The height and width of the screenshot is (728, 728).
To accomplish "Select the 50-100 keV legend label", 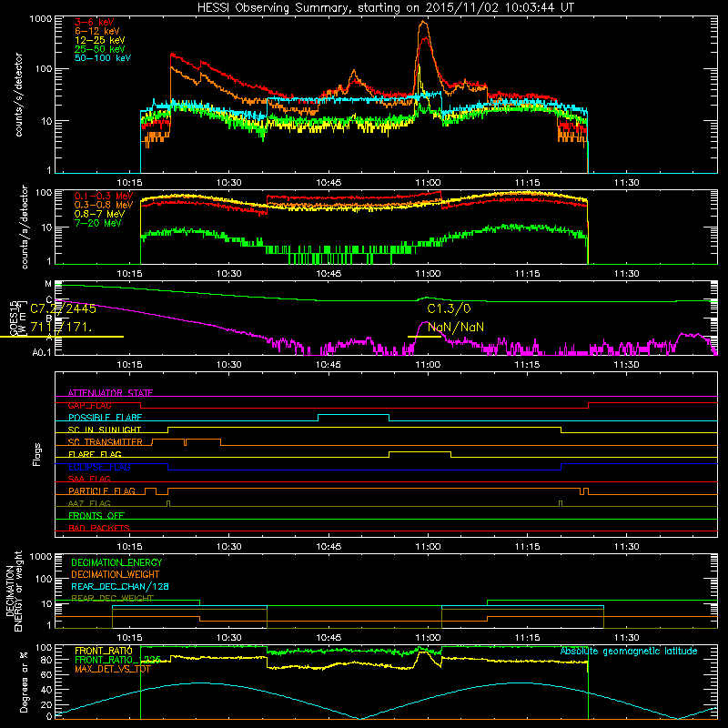I will pyautogui.click(x=103, y=58).
